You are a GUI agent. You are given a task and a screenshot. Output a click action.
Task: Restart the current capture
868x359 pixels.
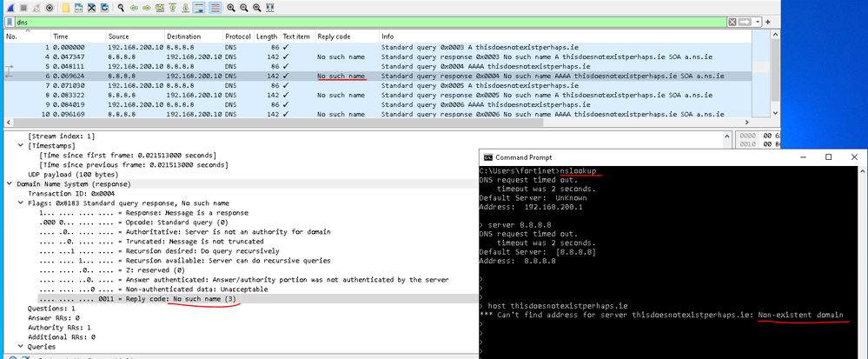pos(36,8)
